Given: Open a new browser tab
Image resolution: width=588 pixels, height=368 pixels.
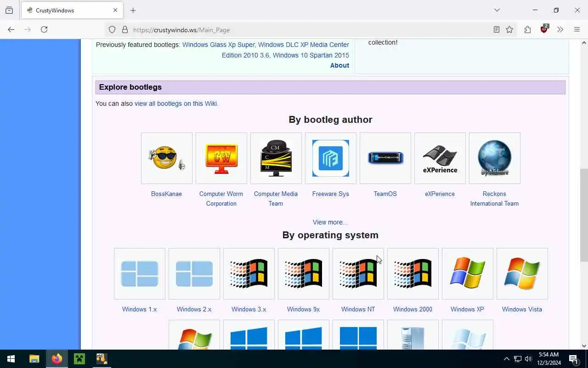Looking at the screenshot, I should pos(133,10).
